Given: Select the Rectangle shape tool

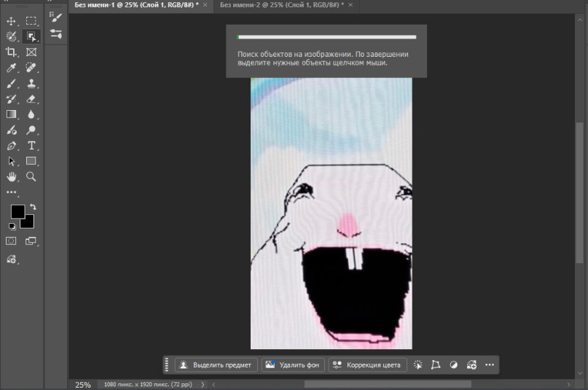Looking at the screenshot, I should click(31, 161).
